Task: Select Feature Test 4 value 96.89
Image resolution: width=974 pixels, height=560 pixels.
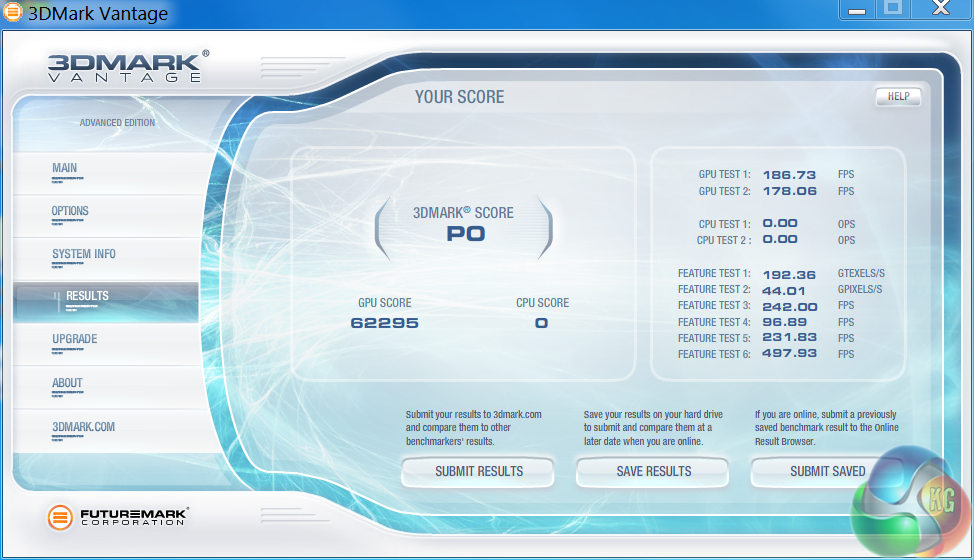Action: [x=785, y=322]
